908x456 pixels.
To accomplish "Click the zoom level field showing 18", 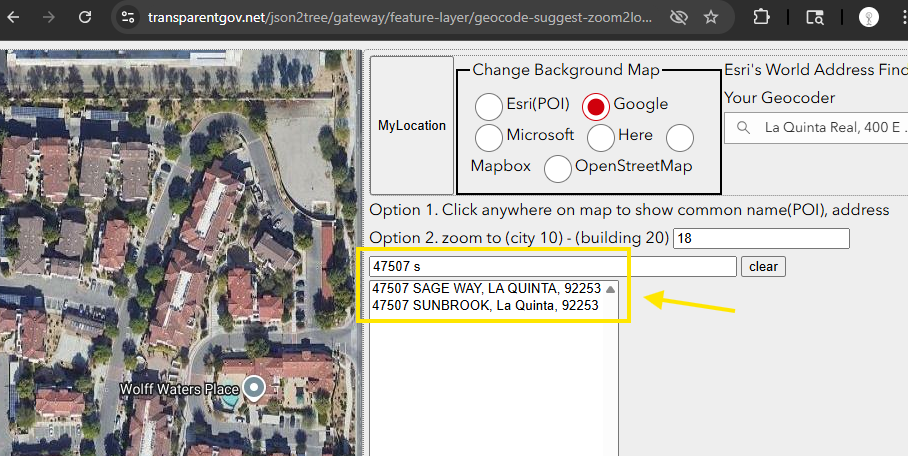I will [x=761, y=238].
